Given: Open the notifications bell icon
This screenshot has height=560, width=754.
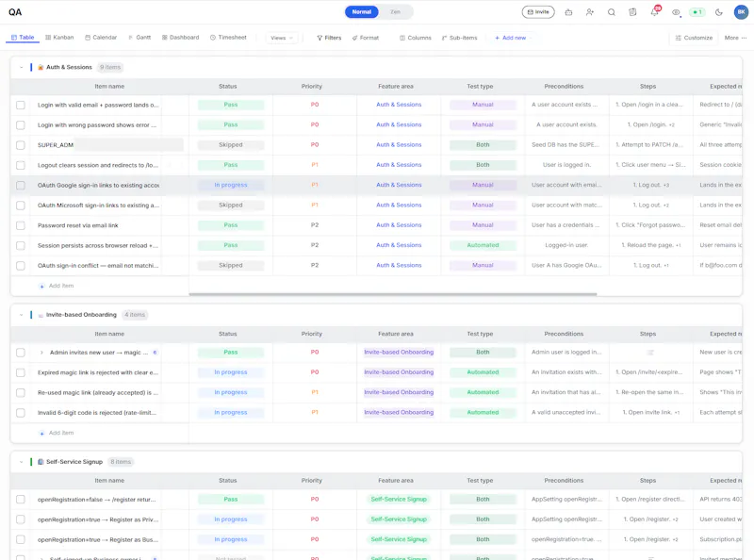Looking at the screenshot, I should (x=654, y=12).
